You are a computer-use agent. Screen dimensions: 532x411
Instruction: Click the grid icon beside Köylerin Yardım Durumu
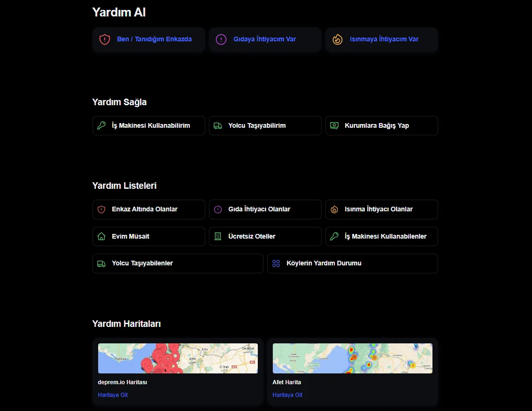point(276,264)
